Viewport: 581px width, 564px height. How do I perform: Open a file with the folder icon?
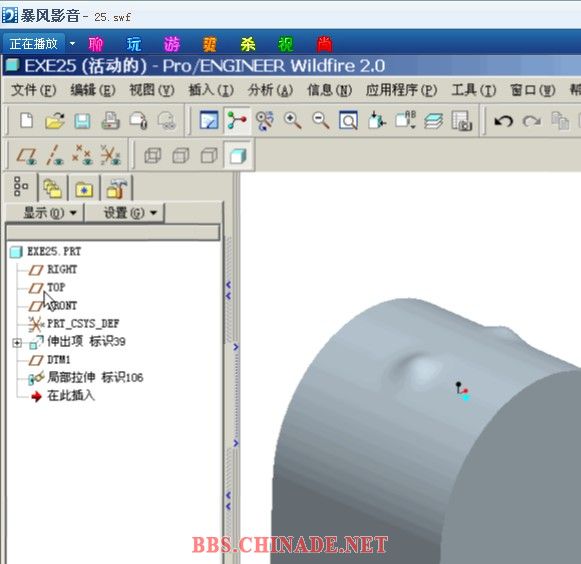click(x=55, y=120)
